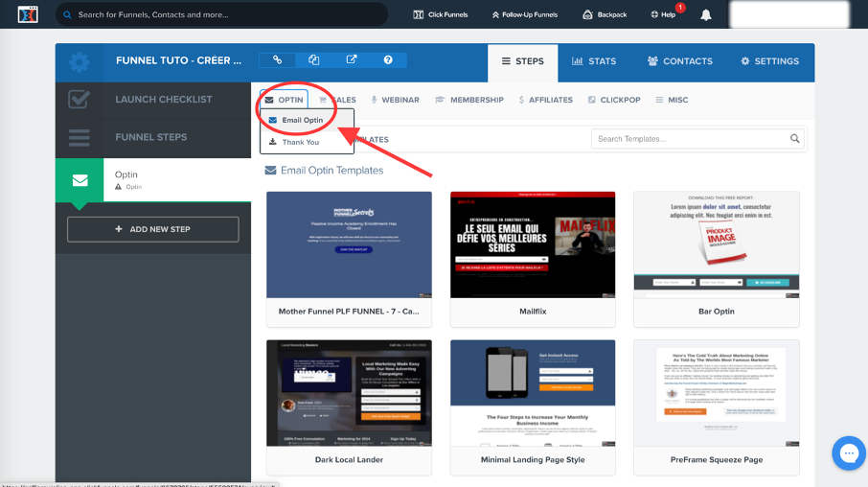The width and height of the screenshot is (868, 487).
Task: Click the funnel settings gear icon
Action: pyautogui.click(x=80, y=62)
